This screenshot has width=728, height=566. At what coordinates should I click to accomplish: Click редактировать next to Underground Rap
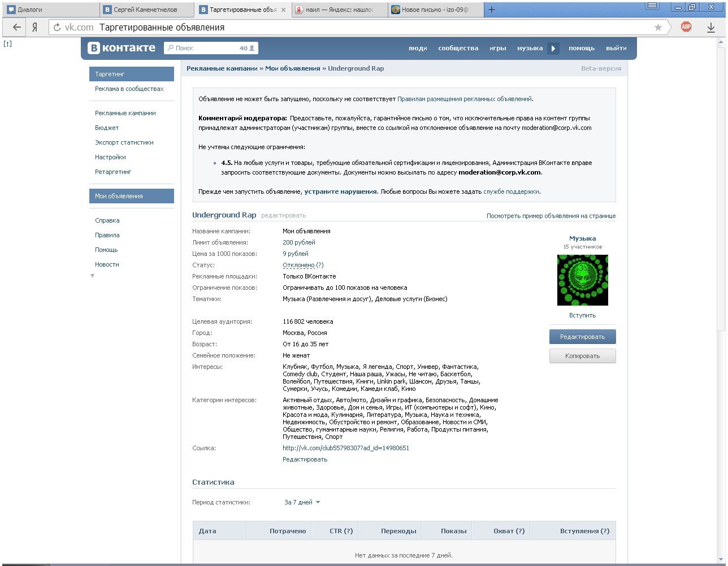click(283, 215)
